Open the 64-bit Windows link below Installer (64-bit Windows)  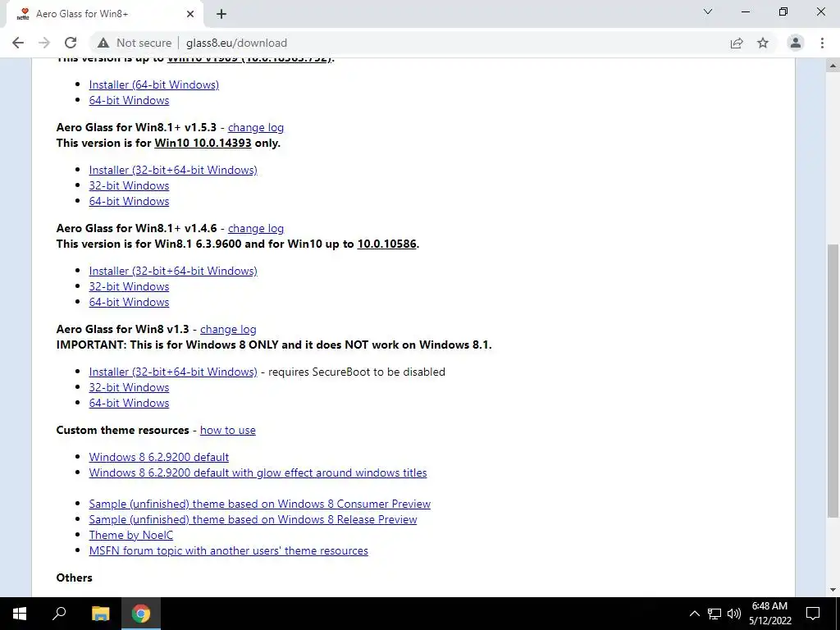coord(129,100)
